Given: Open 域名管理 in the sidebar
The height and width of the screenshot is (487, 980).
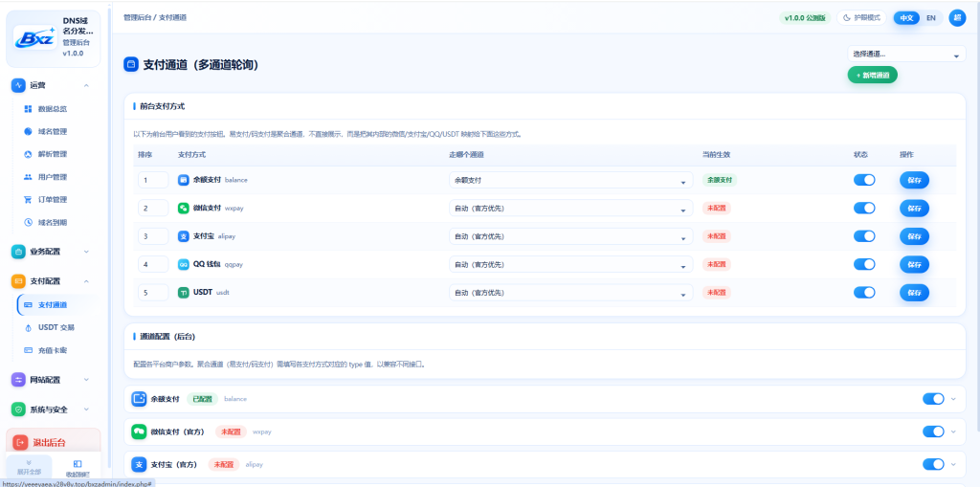Looking at the screenshot, I should 55,131.
